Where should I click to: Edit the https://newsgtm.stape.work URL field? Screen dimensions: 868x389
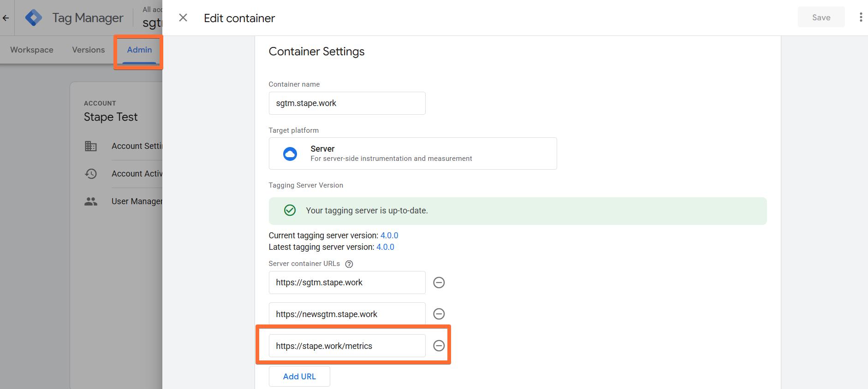click(347, 314)
